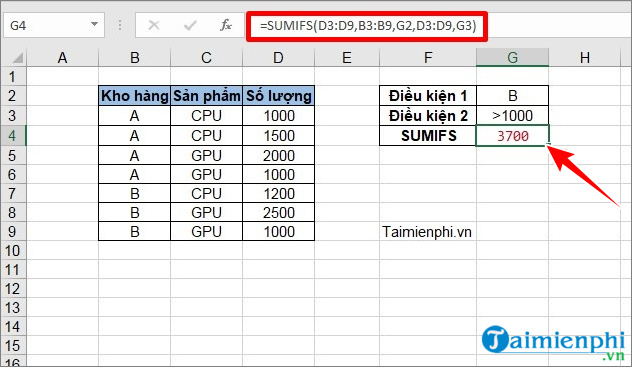Select row 9 header
Viewport: 632px width, 367px height.
click(12, 232)
